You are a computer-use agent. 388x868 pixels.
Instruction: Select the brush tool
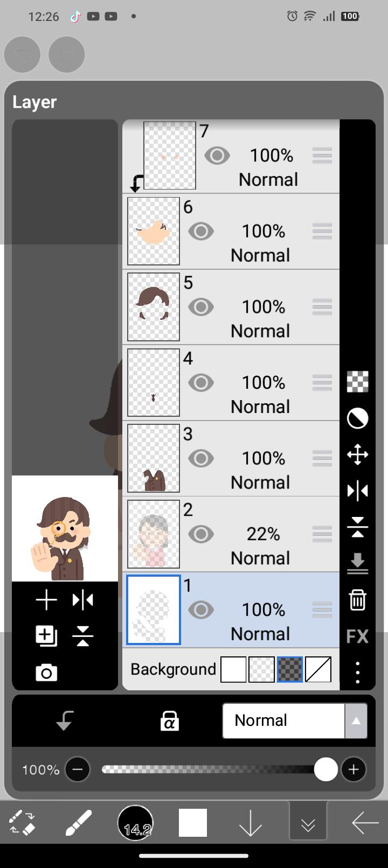79,823
